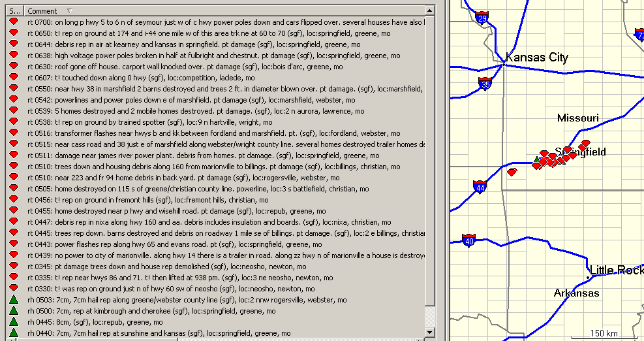
Task: Click tornado icon for rt 0700 report
Action: click(x=13, y=22)
